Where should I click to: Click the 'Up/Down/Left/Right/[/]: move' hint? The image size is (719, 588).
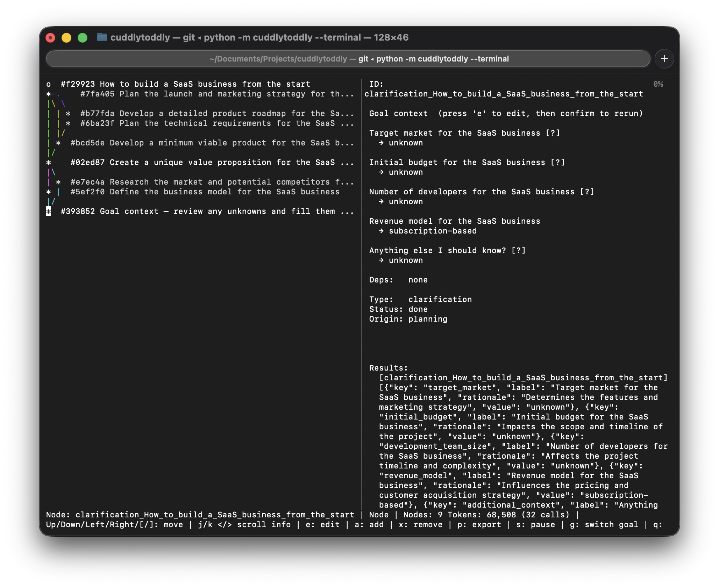click(114, 524)
